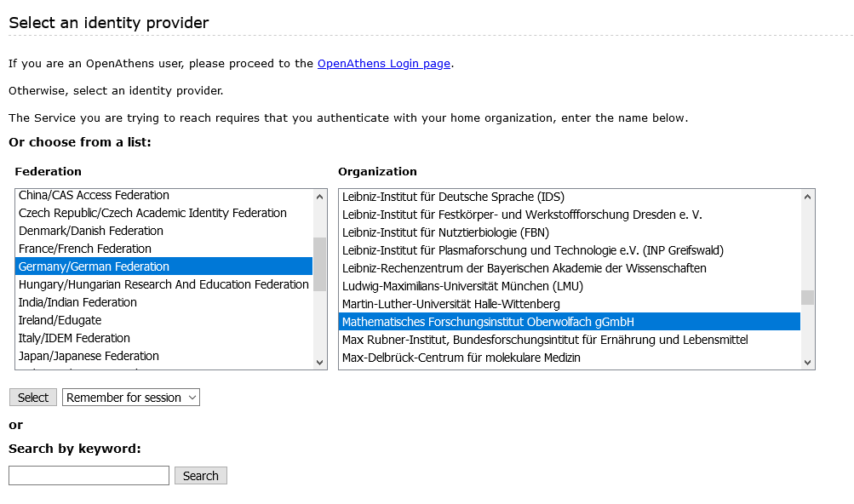Select Hungary/Hungarian Research And Education Federation
Screen dimensions: 854x504
163,284
